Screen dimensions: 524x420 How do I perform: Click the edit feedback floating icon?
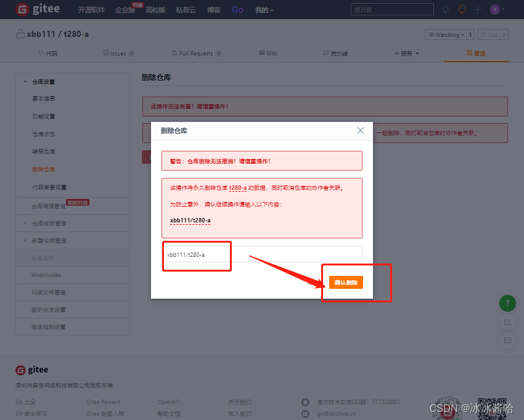point(507,322)
